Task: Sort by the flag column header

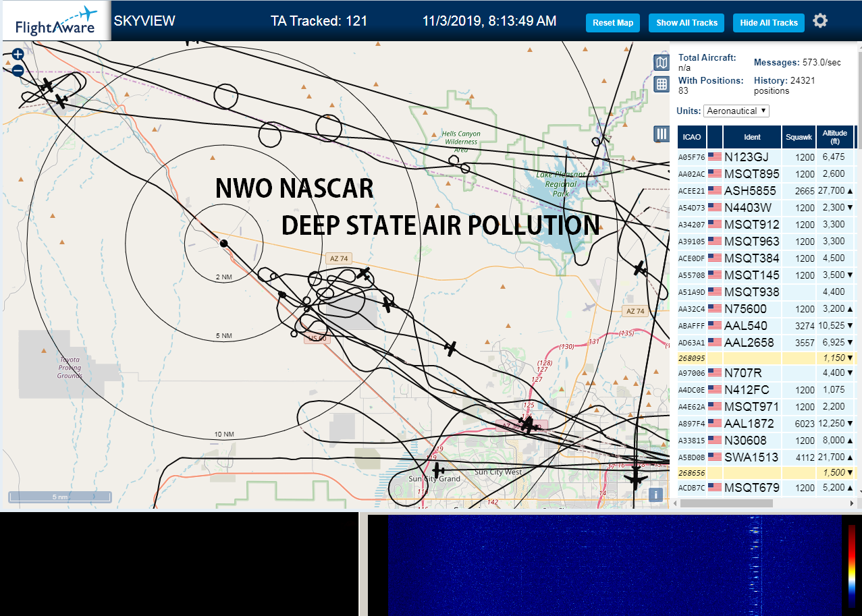Action: pos(715,137)
